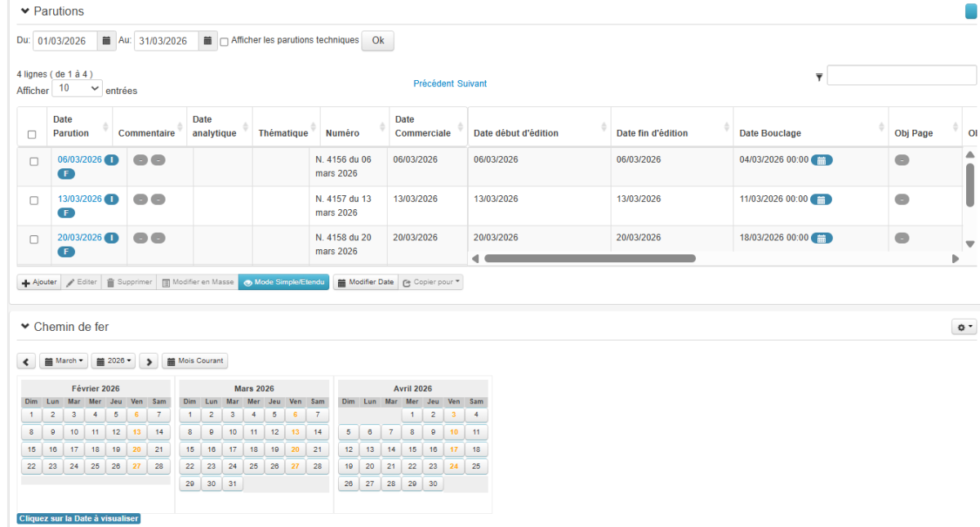The width and height of the screenshot is (980, 527).
Task: Click Obj Page dash pill in 06/03/2026 row
Action: [x=902, y=160]
